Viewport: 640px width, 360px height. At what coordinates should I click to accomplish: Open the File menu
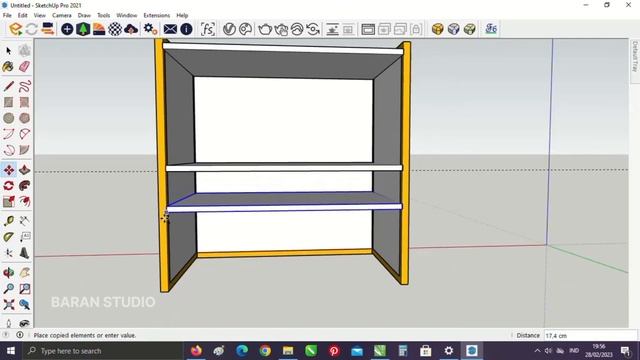(7, 15)
